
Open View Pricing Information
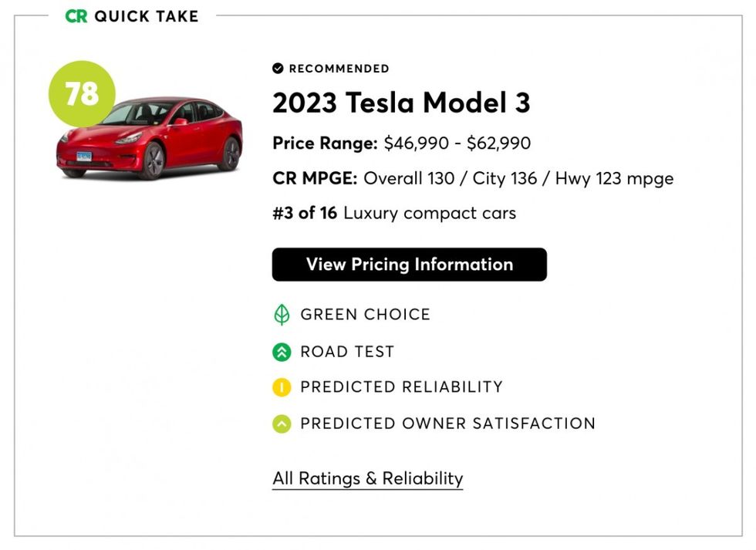point(409,265)
